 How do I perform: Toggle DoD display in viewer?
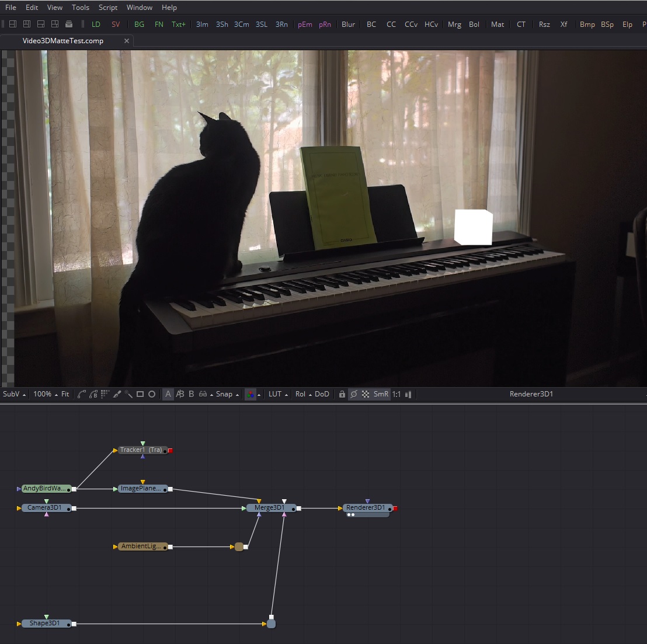pos(322,394)
